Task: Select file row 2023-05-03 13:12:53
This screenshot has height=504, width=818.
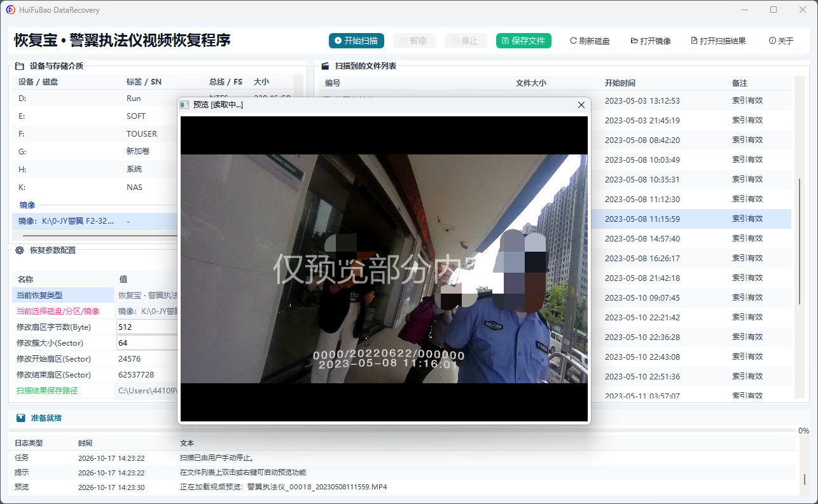Action: [691, 100]
